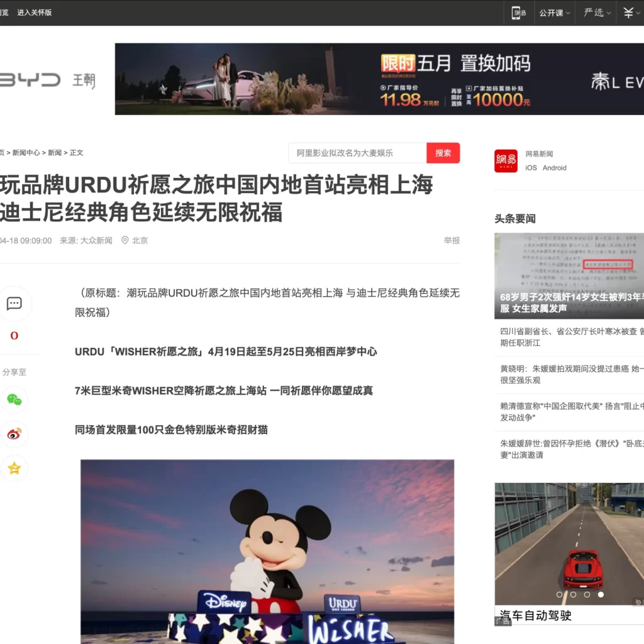The width and height of the screenshot is (644, 644).
Task: Open the 四川省副省长 news headline
Action: tap(572, 337)
